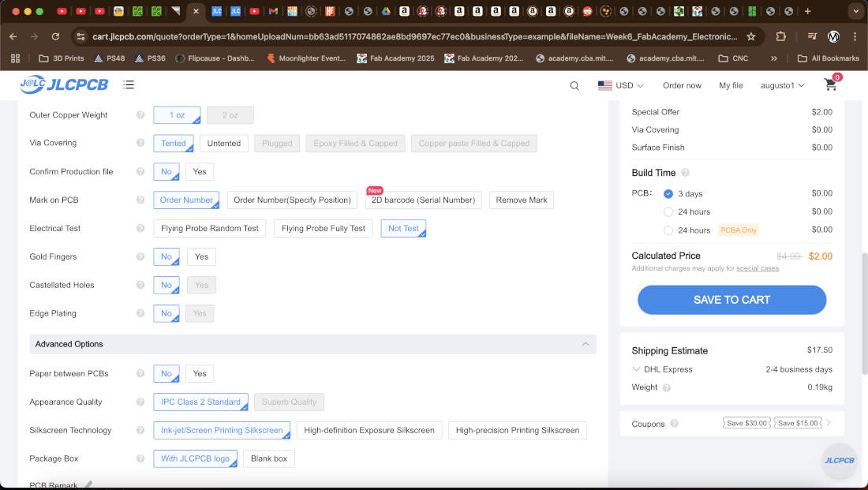Screen dimensions: 868x490
Task: Click help icon next to Package Box
Action: [140, 458]
